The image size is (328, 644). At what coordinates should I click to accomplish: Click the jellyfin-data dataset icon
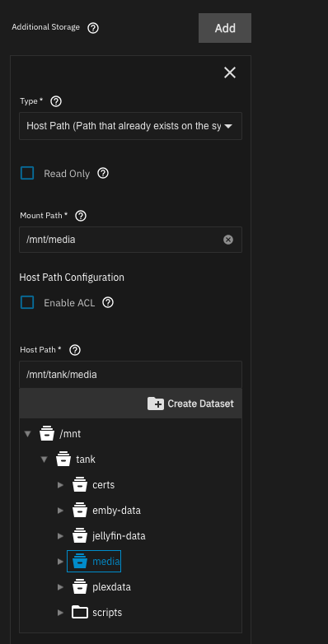(80, 535)
